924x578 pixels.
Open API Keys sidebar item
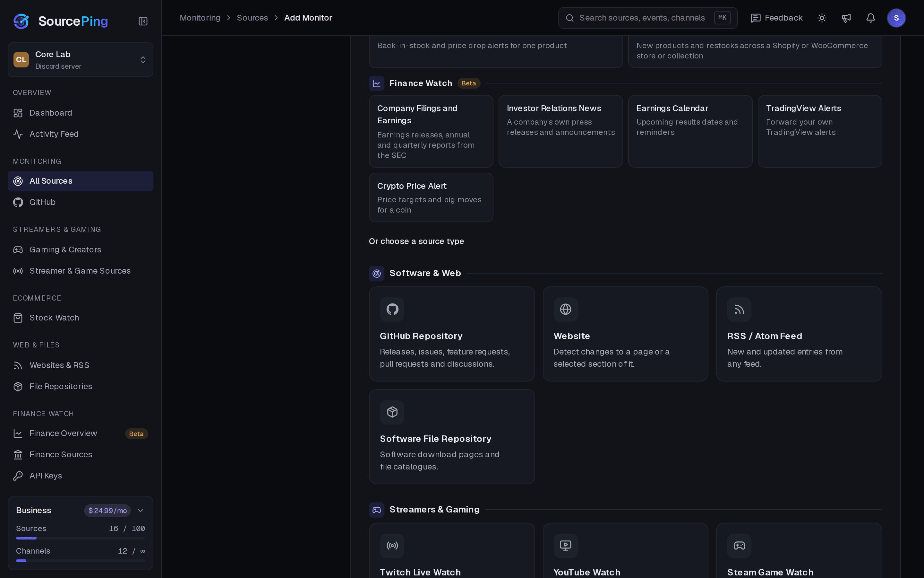tap(81, 476)
